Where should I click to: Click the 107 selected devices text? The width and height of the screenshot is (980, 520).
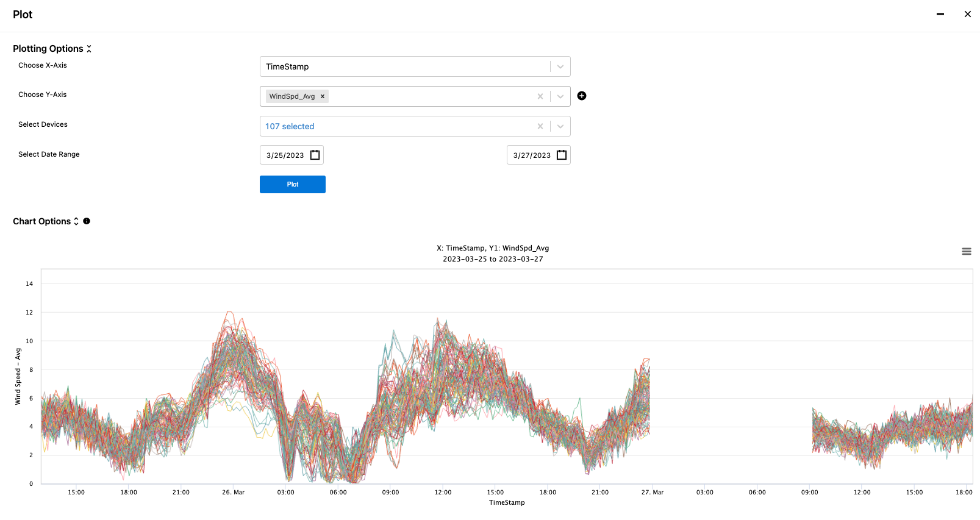click(x=290, y=126)
